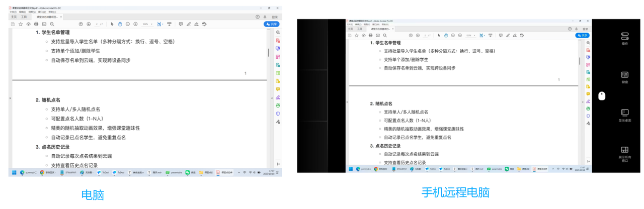
Task: Click heading 2. 随机点名 in 电脑 document
Action: coord(48,100)
